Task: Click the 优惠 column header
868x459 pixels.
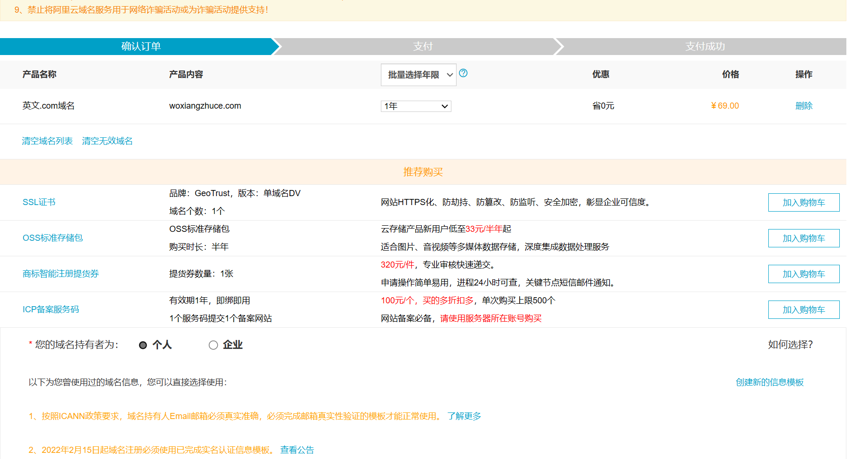Action: (601, 74)
